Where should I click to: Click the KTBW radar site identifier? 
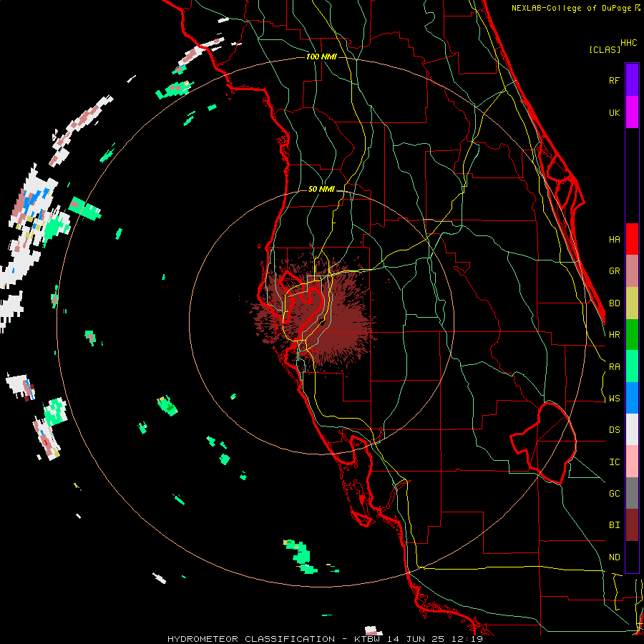pos(369,639)
